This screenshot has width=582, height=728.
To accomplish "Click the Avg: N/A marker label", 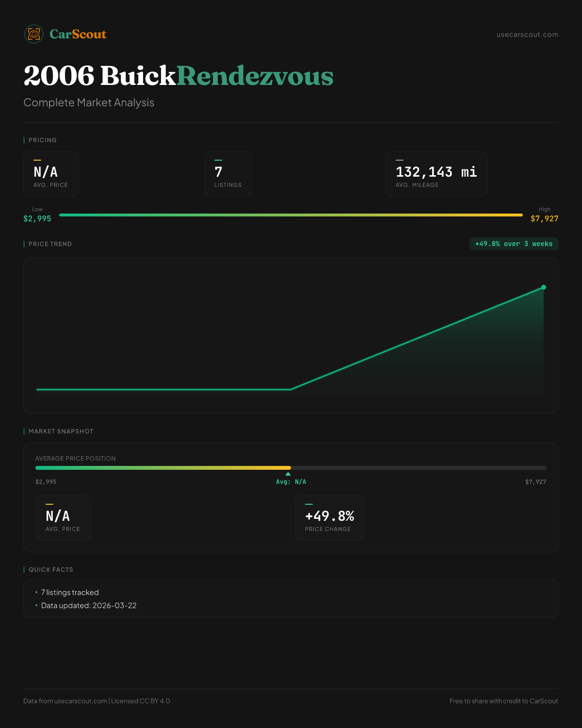I will coord(291,482).
